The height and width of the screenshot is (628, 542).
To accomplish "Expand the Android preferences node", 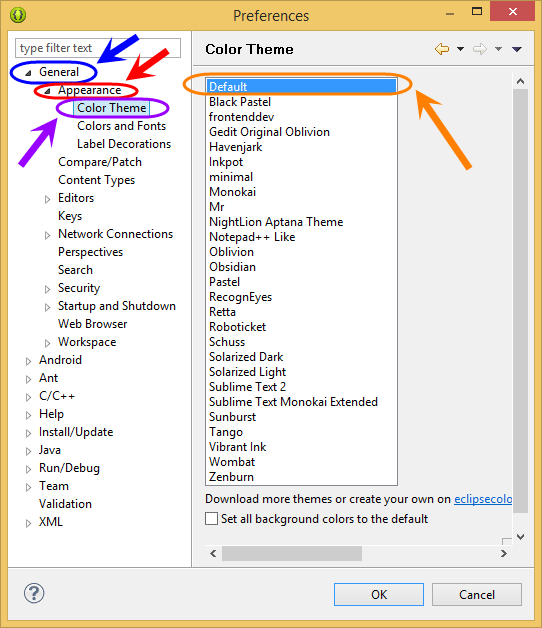I will pyautogui.click(x=28, y=361).
